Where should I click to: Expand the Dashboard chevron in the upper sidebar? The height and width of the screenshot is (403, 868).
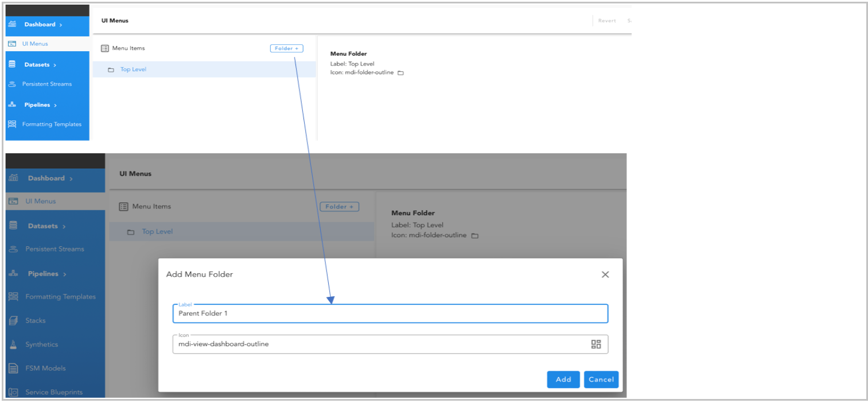coord(61,25)
